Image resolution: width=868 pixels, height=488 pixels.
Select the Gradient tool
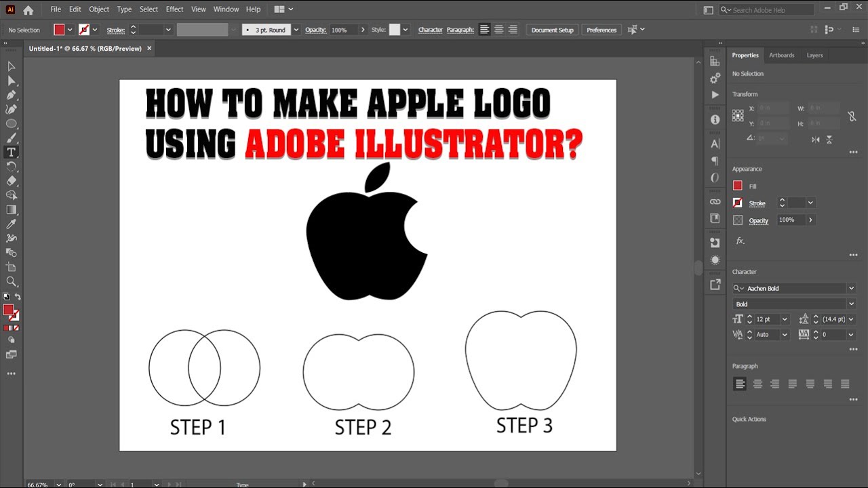pos(11,210)
